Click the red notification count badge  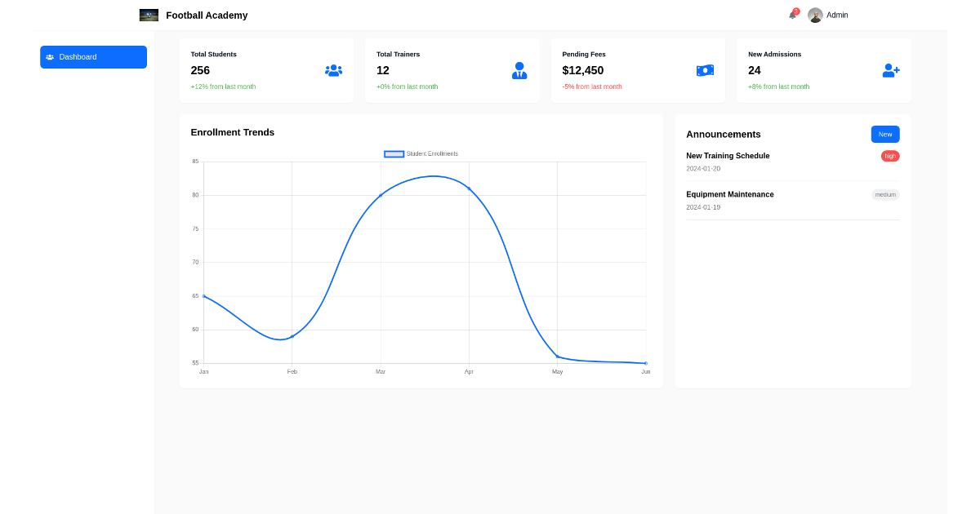[x=795, y=10]
